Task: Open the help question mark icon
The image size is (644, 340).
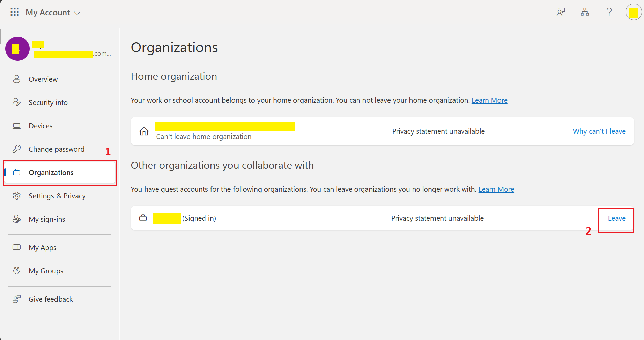Action: [609, 12]
